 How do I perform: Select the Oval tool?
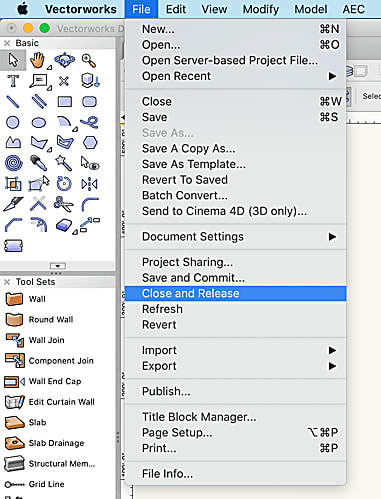(x=39, y=123)
